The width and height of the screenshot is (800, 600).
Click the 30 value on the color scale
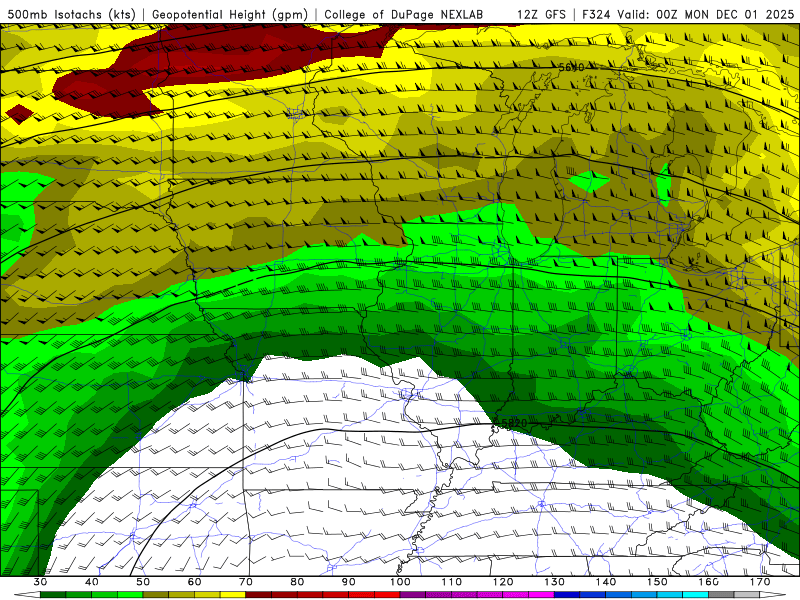(40, 582)
